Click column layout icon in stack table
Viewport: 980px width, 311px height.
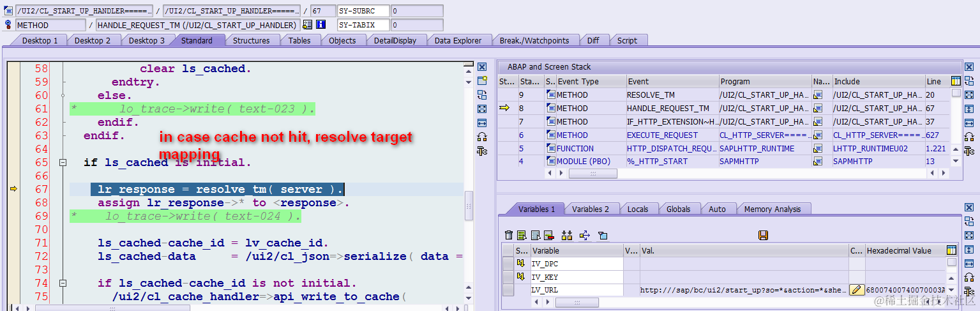[x=956, y=81]
